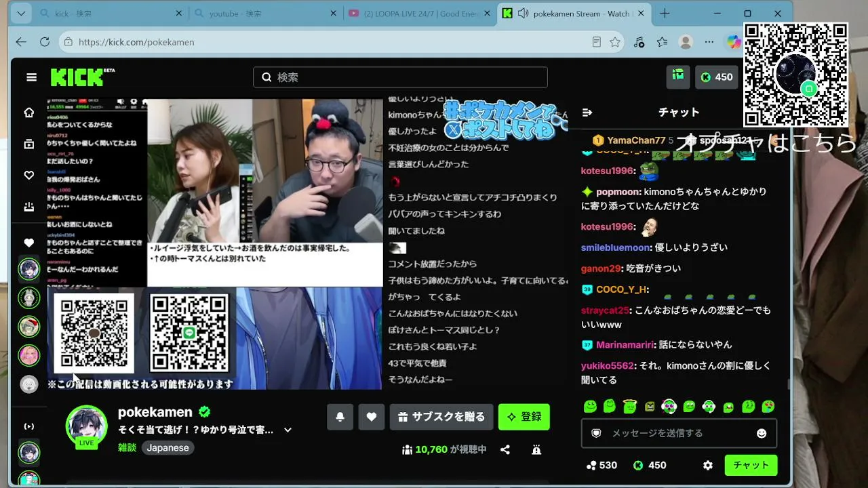The image size is (868, 488).
Task: Send the message with the チャット button
Action: point(751,465)
